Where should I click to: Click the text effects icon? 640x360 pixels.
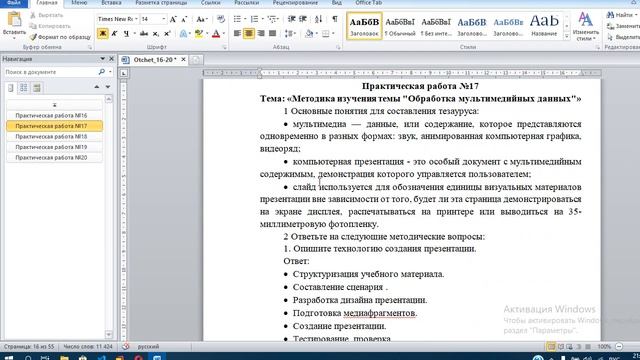[184, 33]
